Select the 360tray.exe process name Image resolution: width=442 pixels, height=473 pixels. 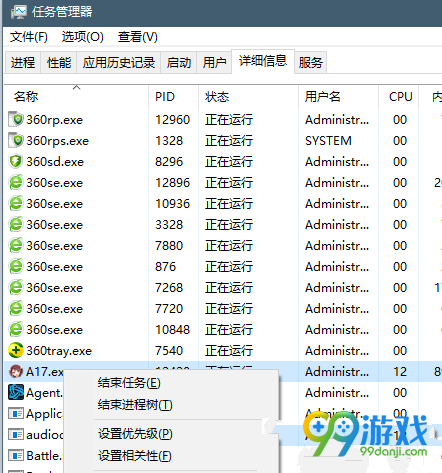point(59,351)
